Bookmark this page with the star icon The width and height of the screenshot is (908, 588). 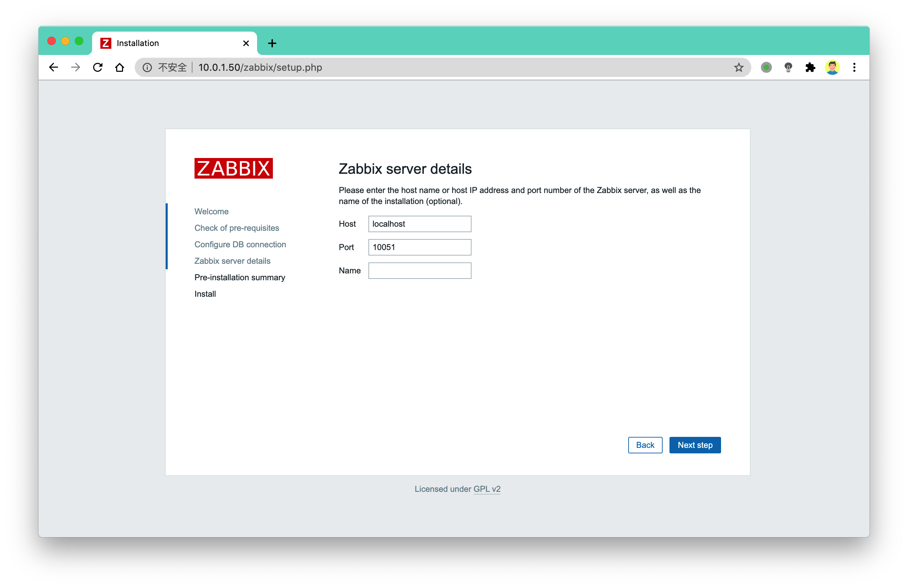click(739, 68)
